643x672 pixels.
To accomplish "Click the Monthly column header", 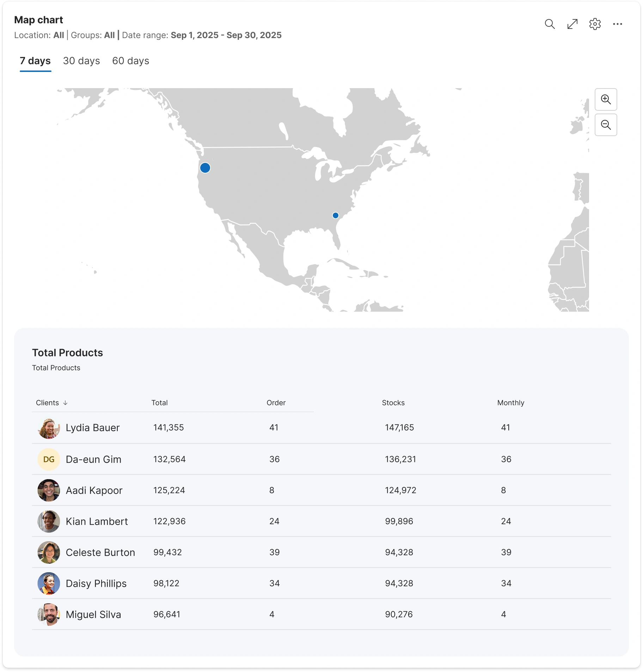I will click(510, 403).
